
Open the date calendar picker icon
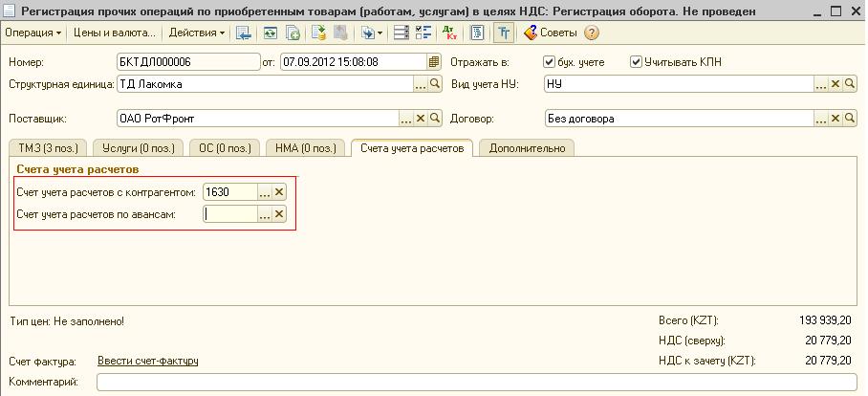pyautogui.click(x=434, y=62)
